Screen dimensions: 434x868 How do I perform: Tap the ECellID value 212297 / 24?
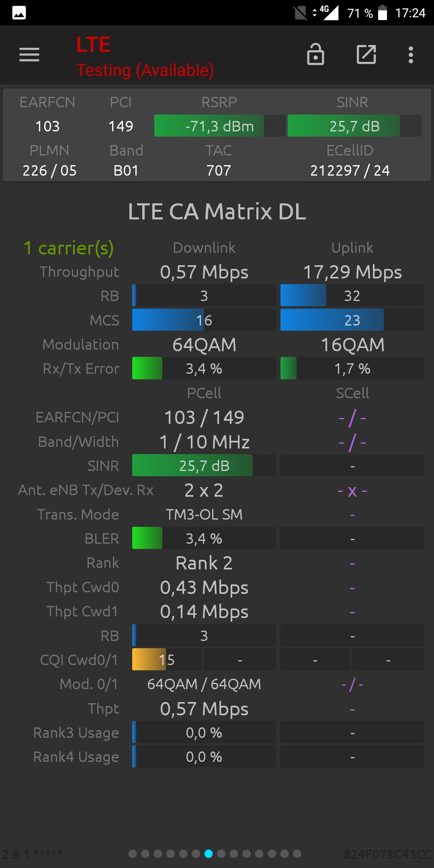[x=350, y=170]
